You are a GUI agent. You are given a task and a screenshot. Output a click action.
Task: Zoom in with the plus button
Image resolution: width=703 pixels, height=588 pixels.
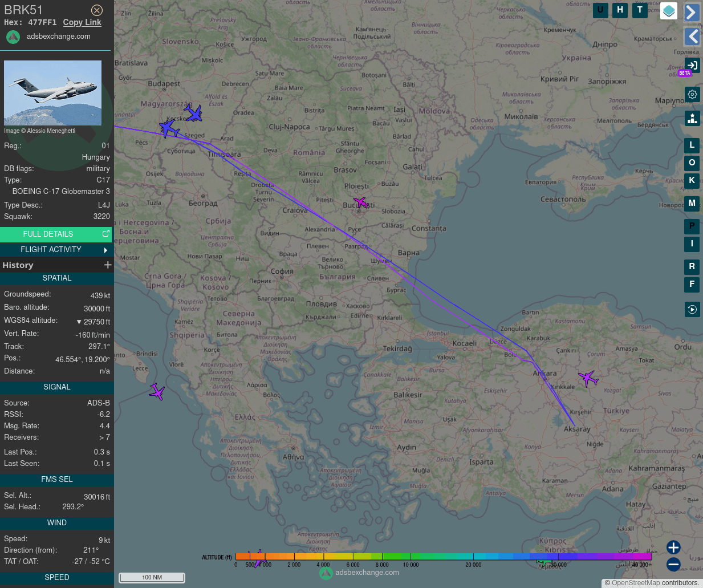(x=673, y=548)
